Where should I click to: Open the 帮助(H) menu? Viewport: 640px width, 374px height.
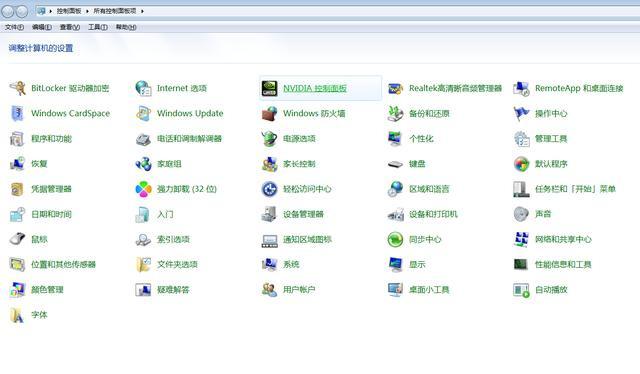point(126,27)
